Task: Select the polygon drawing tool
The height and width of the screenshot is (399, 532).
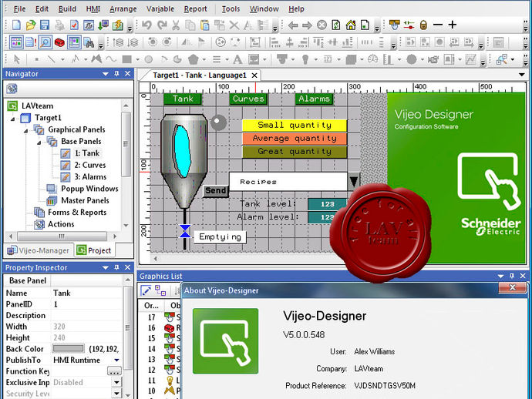Action: (193, 59)
